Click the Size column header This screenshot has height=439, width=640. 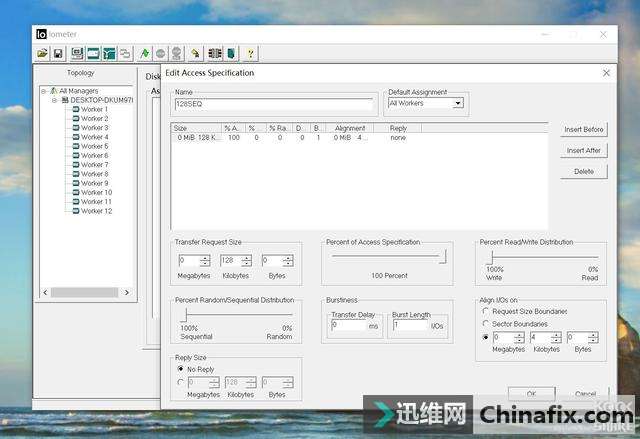point(196,128)
